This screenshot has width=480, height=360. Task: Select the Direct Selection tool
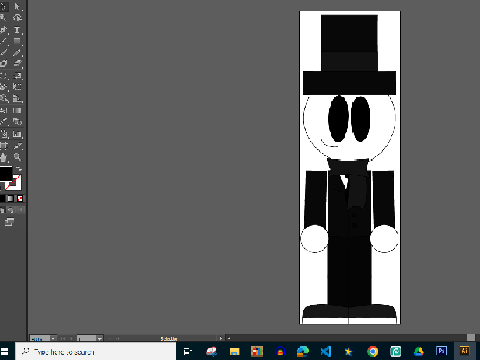17,6
